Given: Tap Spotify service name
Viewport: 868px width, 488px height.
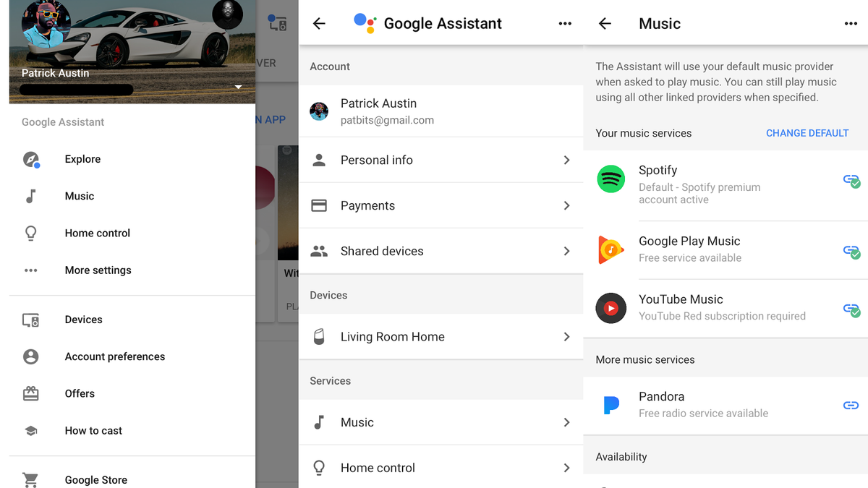Looking at the screenshot, I should 658,170.
